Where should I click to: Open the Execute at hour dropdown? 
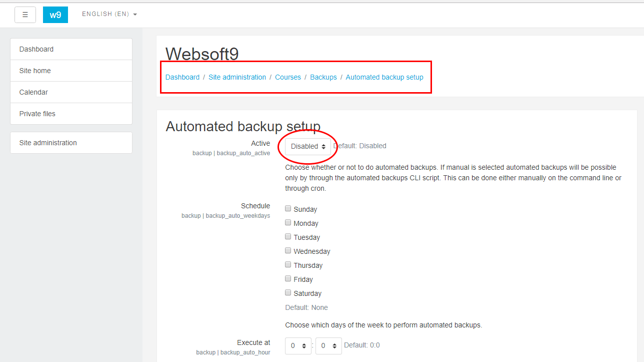pos(298,345)
